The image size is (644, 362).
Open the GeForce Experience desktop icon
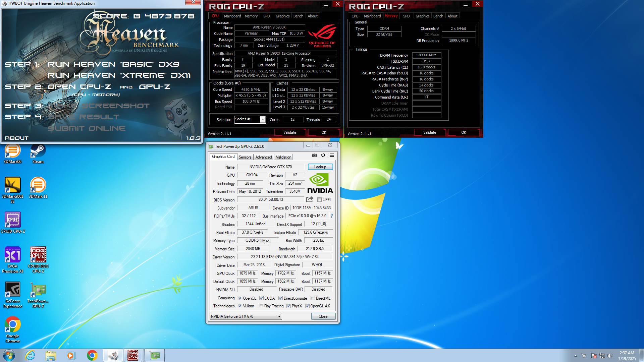(x=13, y=295)
